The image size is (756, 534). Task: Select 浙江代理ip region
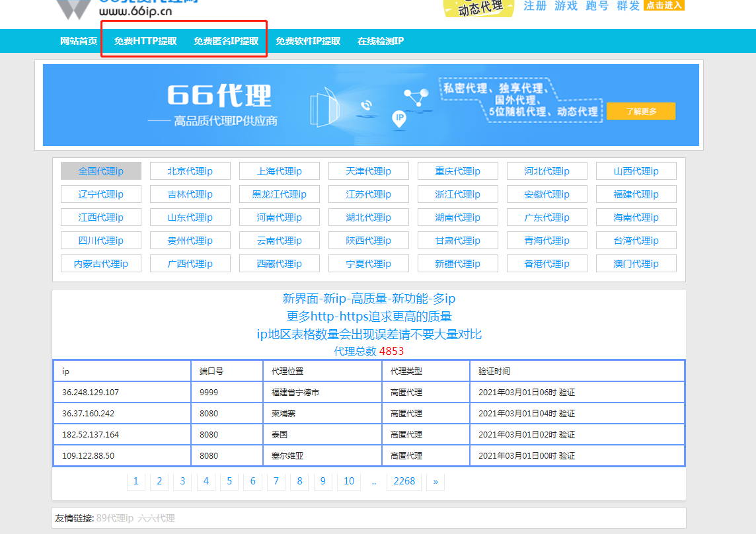[457, 194]
